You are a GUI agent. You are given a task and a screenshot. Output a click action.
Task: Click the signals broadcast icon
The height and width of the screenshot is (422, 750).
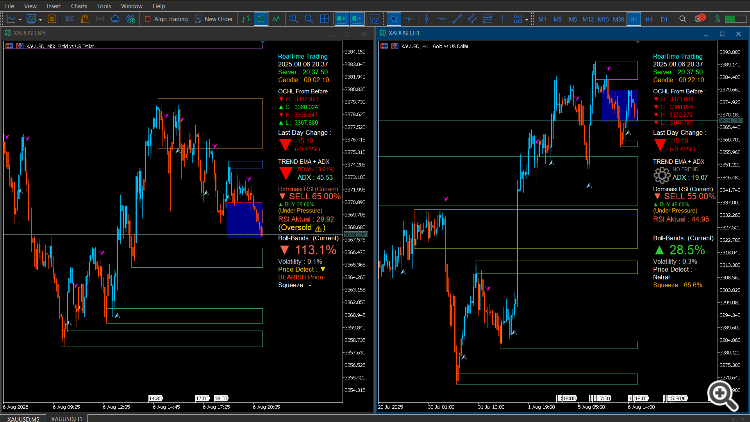[100, 19]
